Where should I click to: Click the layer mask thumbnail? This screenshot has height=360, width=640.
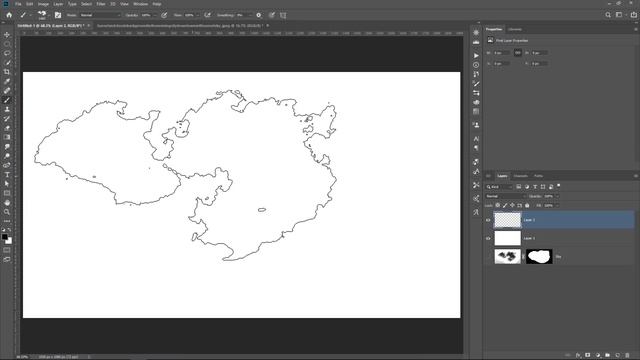pos(539,257)
